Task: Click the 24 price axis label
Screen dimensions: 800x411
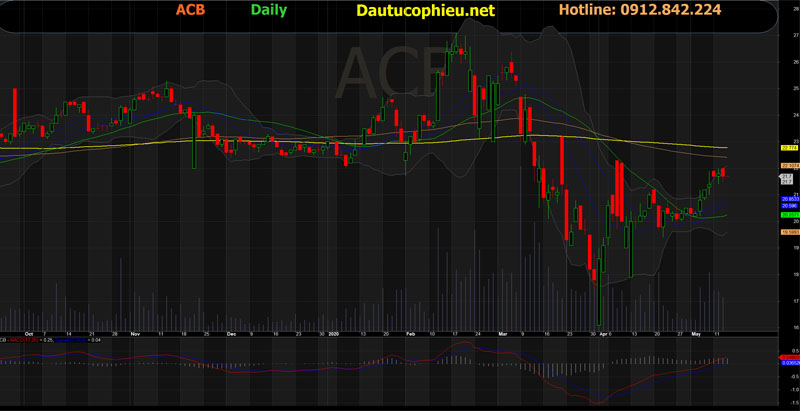Action: click(796, 115)
